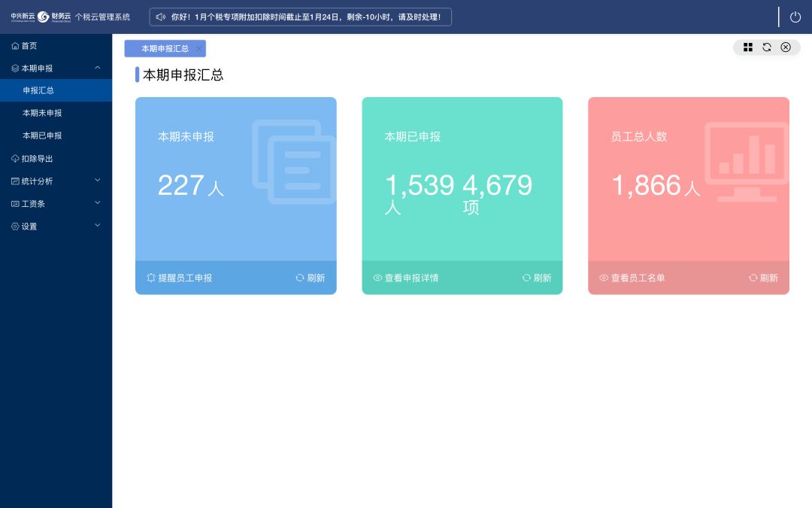Select 申报汇总 submenu item
The width and height of the screenshot is (812, 508).
coord(56,90)
